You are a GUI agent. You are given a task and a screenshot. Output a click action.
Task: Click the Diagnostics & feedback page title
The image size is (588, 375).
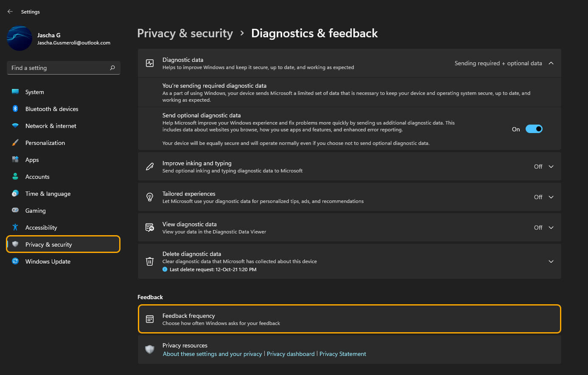314,33
